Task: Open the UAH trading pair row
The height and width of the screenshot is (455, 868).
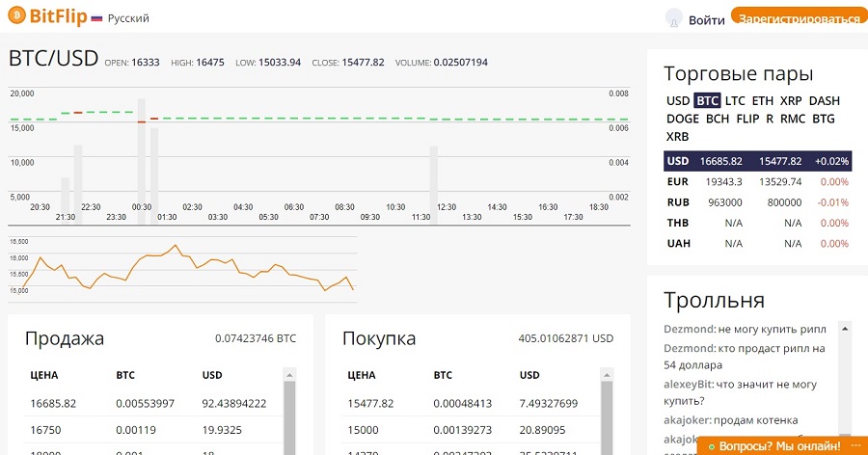Action: [757, 243]
